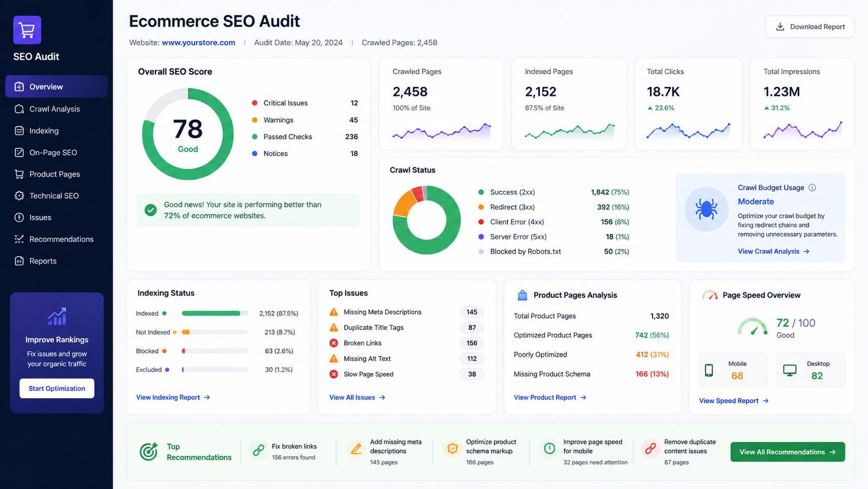Click the Indexed green progress bar
Screen dimensions: 868x489
tap(211, 313)
